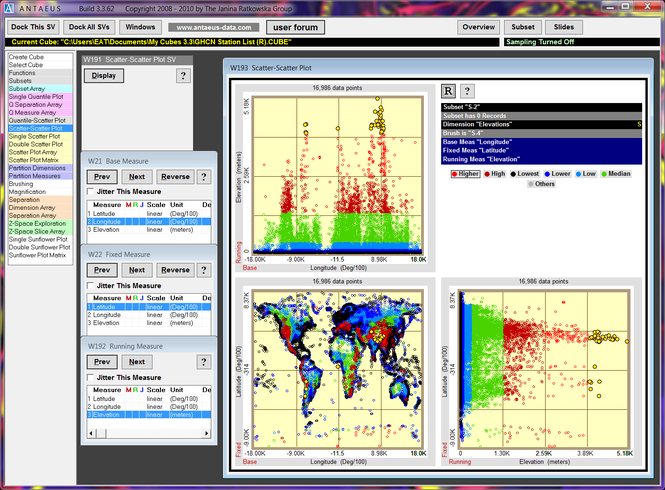Select Latitude row in Base Measure list

[103, 213]
